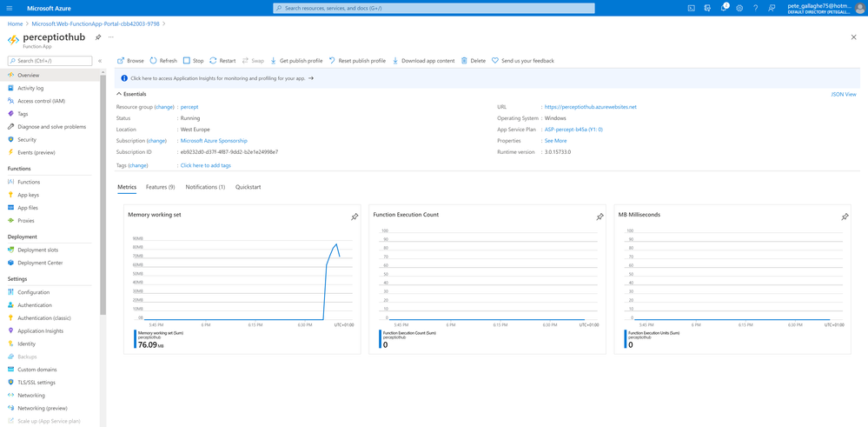Open the portal settings gear icon
The width and height of the screenshot is (868, 427).
pos(739,9)
